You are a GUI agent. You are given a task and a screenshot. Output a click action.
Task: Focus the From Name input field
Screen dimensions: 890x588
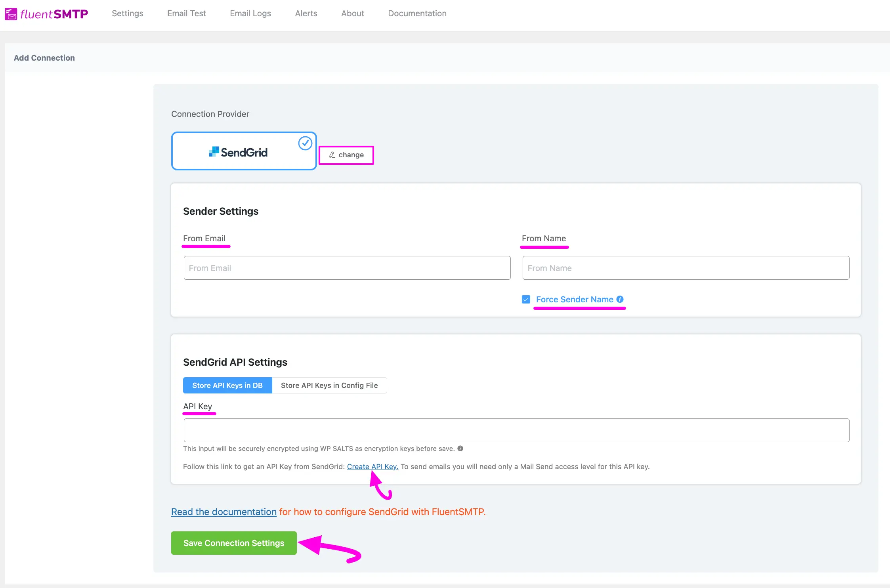[686, 268]
